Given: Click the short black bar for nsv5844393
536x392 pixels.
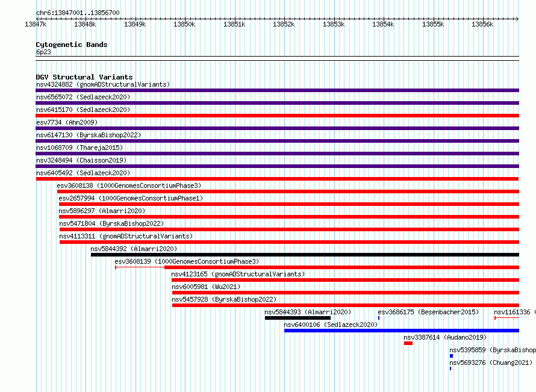Looking at the screenshot, I should [298, 318].
